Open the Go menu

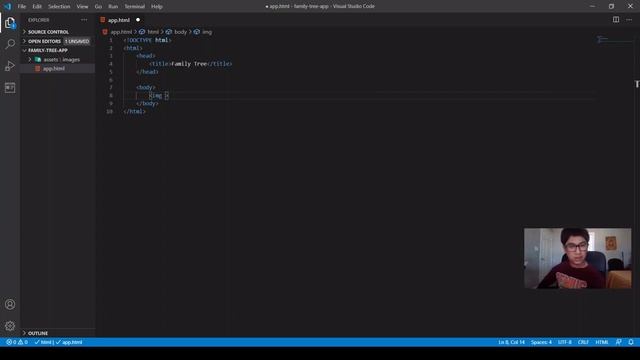click(98, 7)
